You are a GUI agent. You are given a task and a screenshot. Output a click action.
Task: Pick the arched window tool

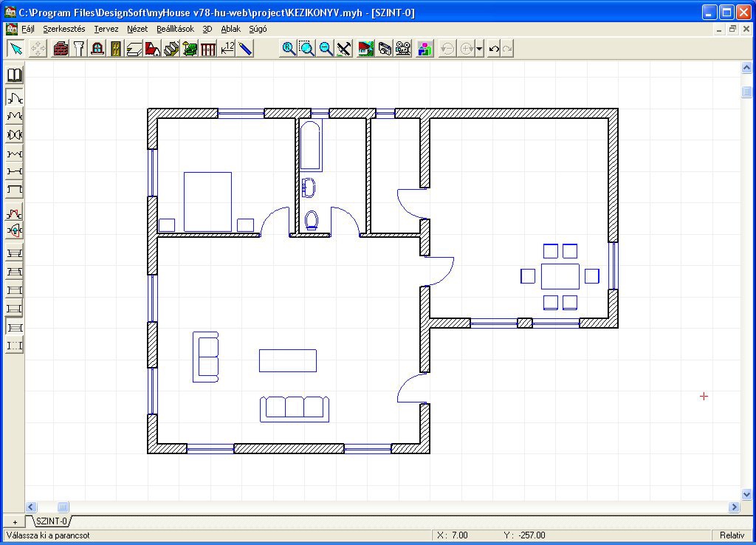coord(97,49)
